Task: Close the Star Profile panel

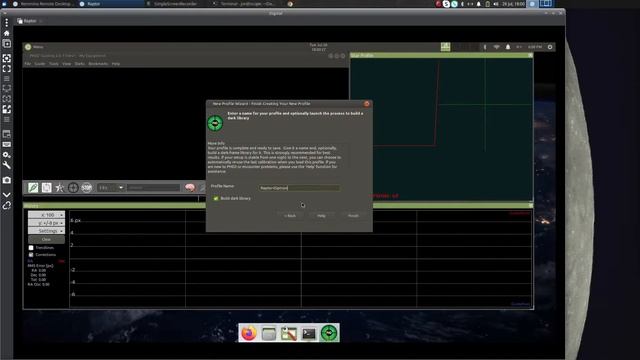Action: tap(530, 55)
